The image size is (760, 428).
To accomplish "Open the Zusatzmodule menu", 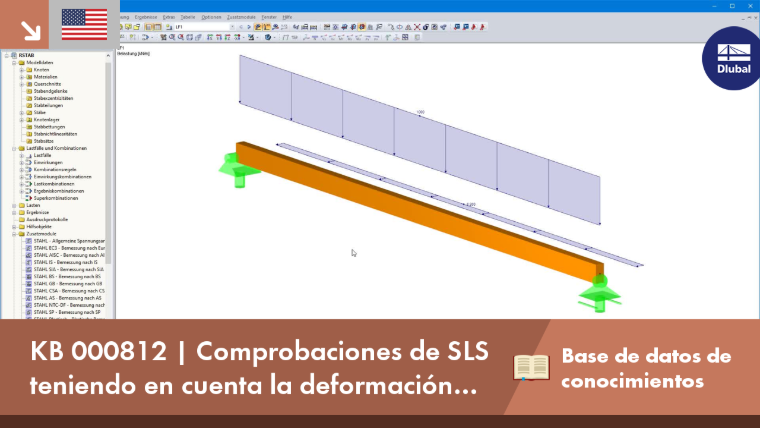I will pos(241,17).
